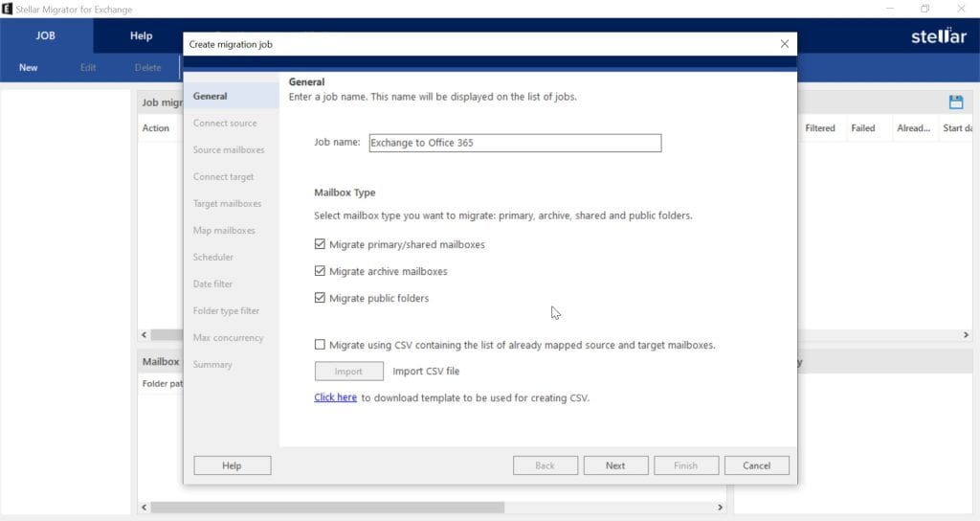
Task: Click the Import CSV button
Action: (x=348, y=371)
